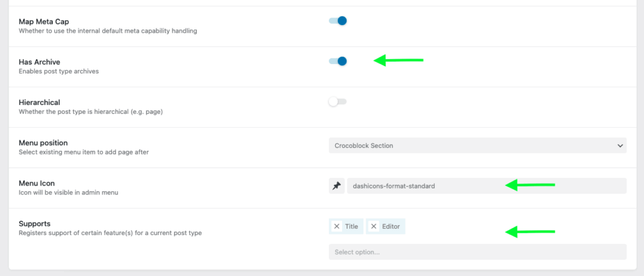644x276 pixels.
Task: Click the Map Meta Cap label
Action: pyautogui.click(x=44, y=21)
